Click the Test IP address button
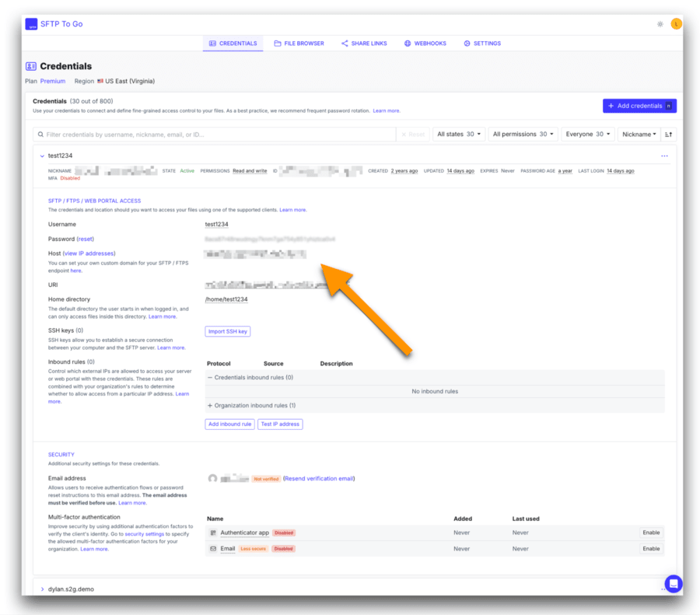The image size is (700, 615). tap(280, 424)
